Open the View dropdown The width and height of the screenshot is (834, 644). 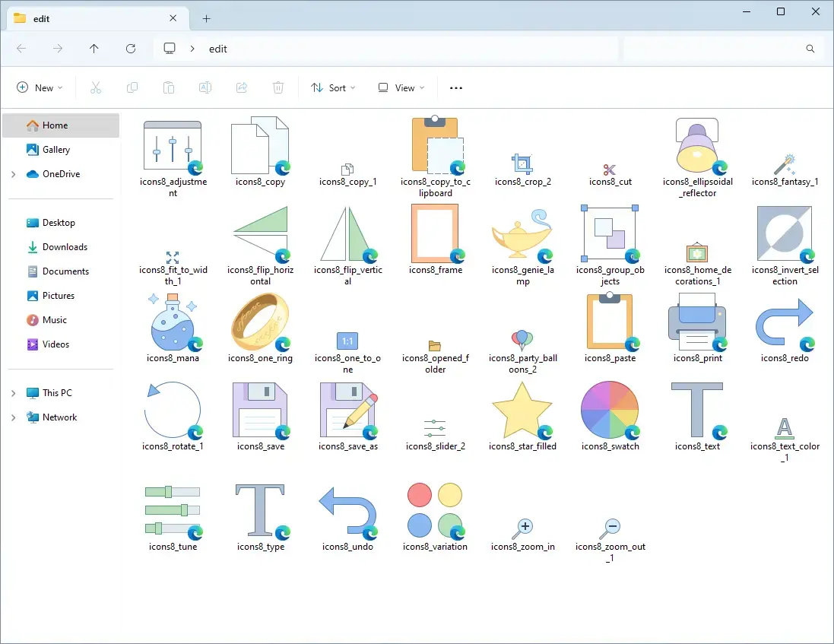[401, 87]
